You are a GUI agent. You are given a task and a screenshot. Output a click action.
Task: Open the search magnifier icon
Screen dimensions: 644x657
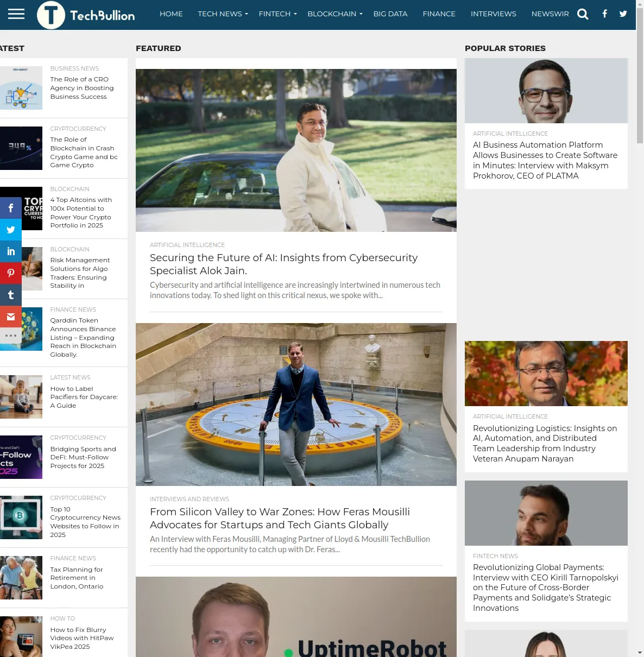[583, 14]
